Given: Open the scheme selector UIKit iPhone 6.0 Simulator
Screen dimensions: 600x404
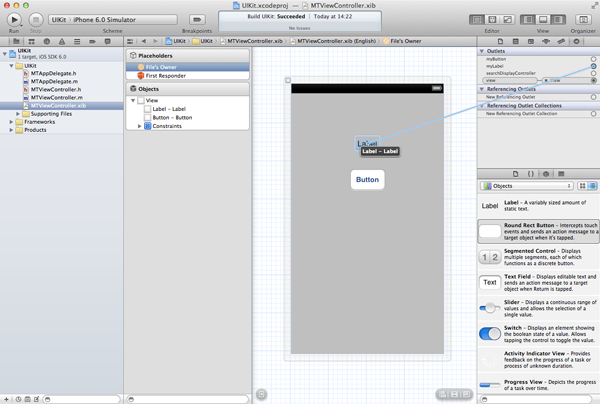Looking at the screenshot, I should click(x=112, y=20).
